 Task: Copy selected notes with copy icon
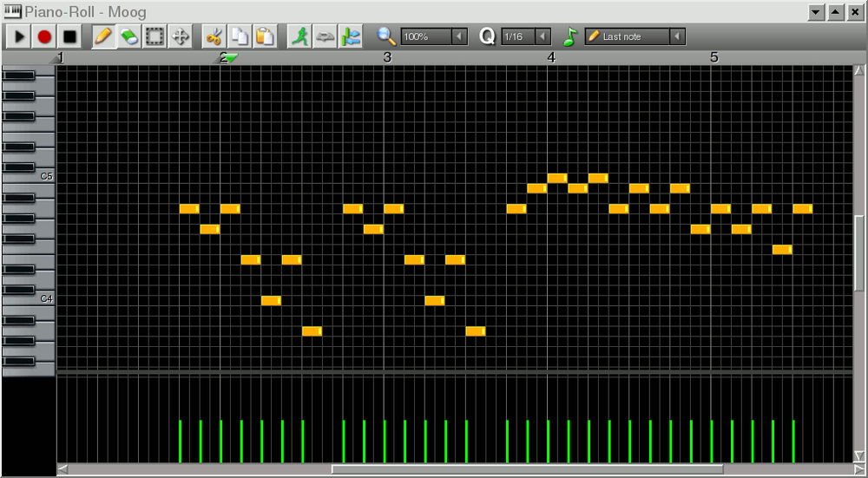[x=240, y=37]
